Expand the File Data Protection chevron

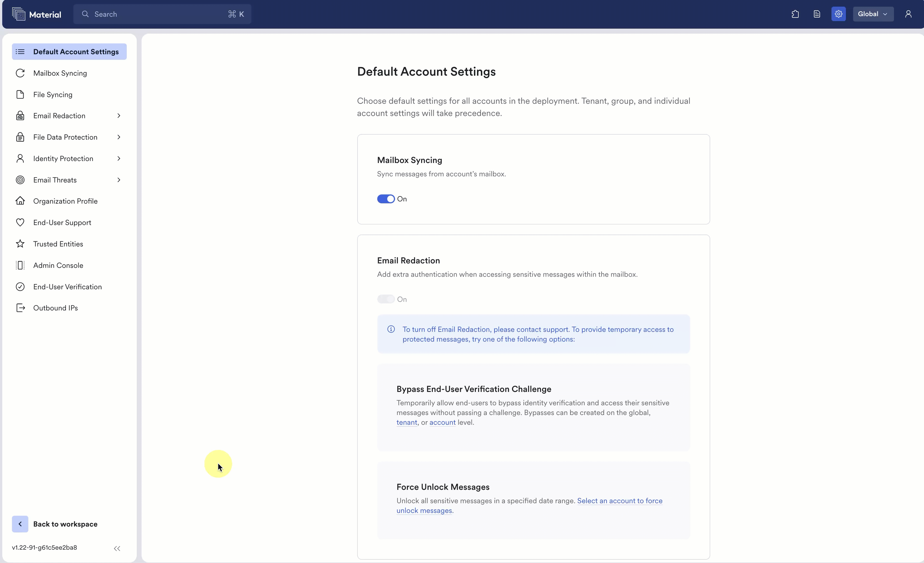119,137
